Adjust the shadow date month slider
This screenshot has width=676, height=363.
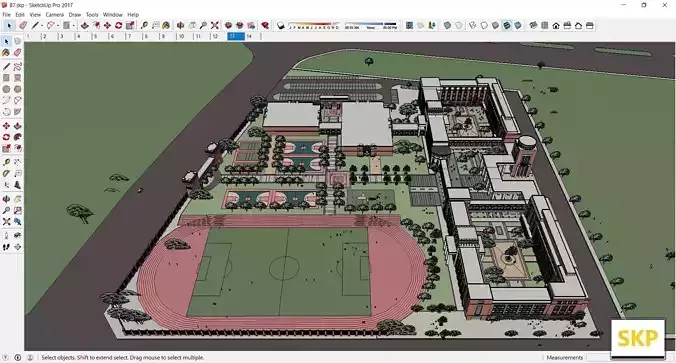click(x=314, y=25)
